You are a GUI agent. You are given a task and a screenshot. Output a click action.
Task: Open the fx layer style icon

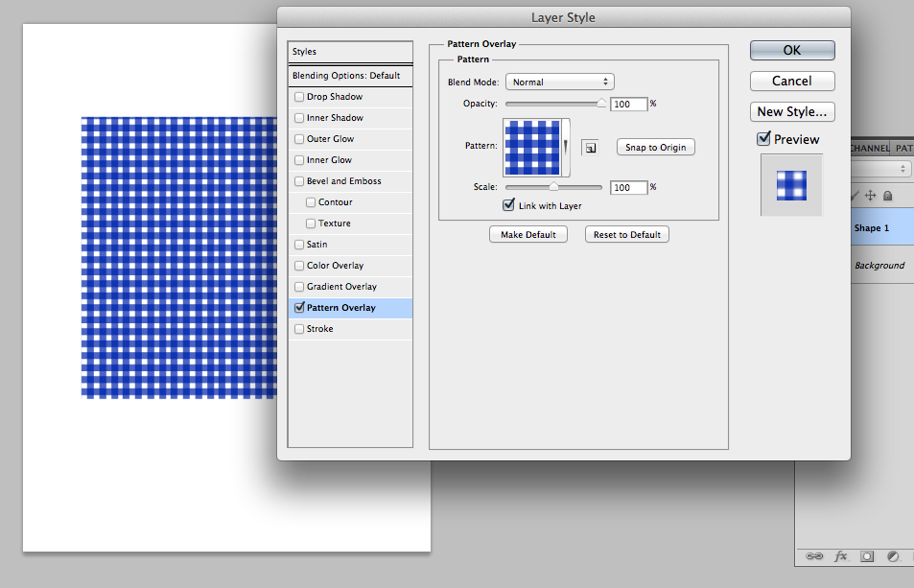click(840, 556)
